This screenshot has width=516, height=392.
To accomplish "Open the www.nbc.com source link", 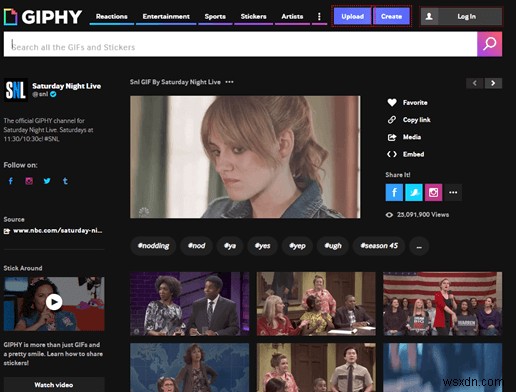I will pyautogui.click(x=57, y=230).
